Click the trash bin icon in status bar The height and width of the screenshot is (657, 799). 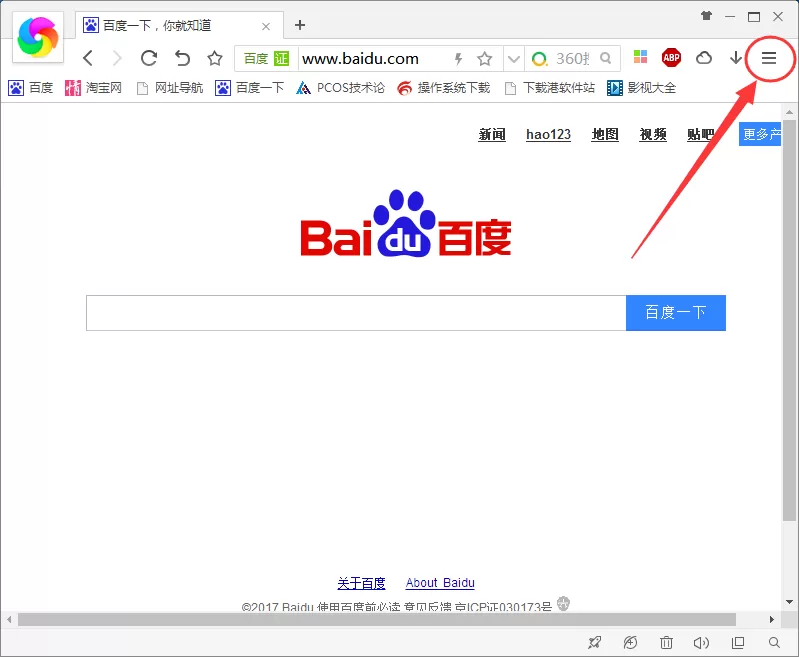[666, 643]
